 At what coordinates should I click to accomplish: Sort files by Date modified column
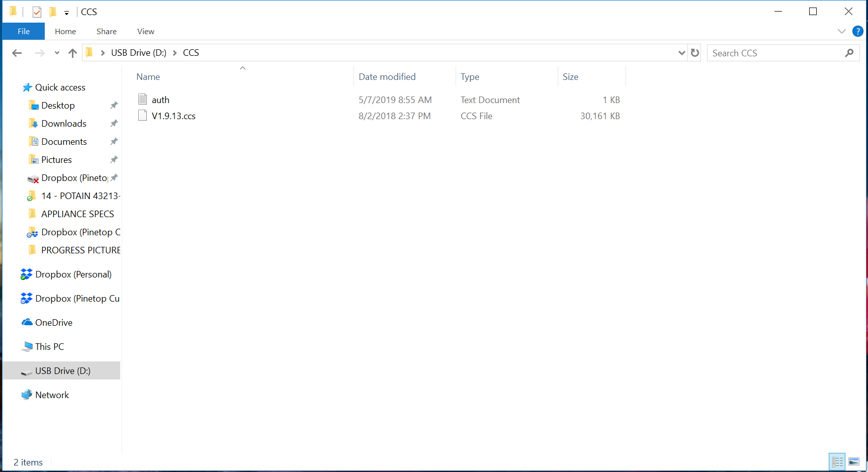(387, 77)
